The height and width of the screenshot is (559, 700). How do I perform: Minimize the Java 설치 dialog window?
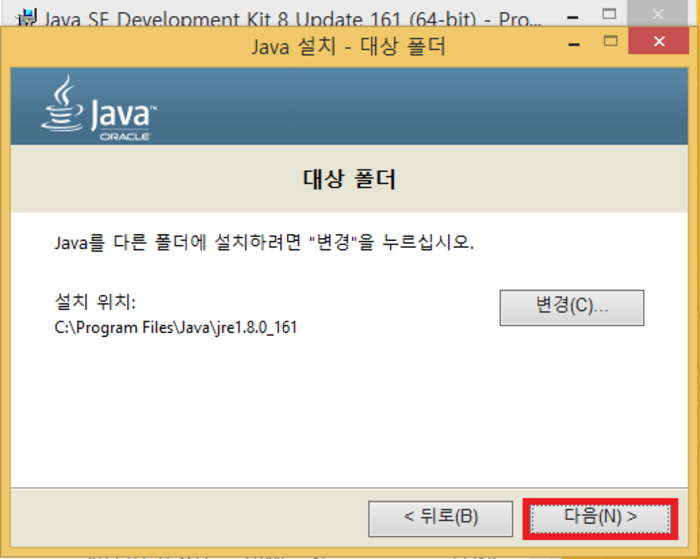[574, 44]
